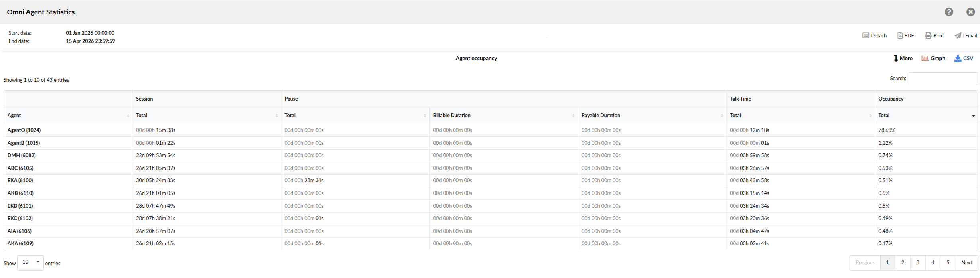Sort by the Agent column

click(x=68, y=116)
